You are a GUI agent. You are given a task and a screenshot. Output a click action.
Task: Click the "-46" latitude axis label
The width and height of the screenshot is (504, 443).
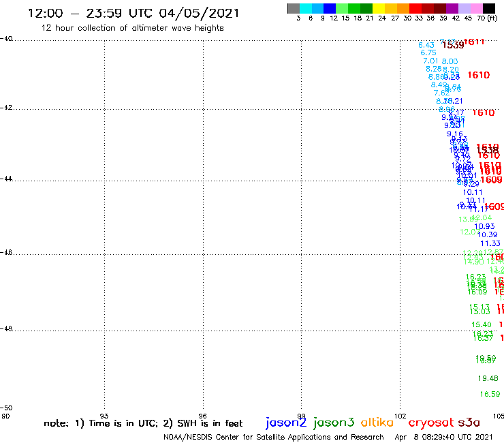(x=6, y=253)
